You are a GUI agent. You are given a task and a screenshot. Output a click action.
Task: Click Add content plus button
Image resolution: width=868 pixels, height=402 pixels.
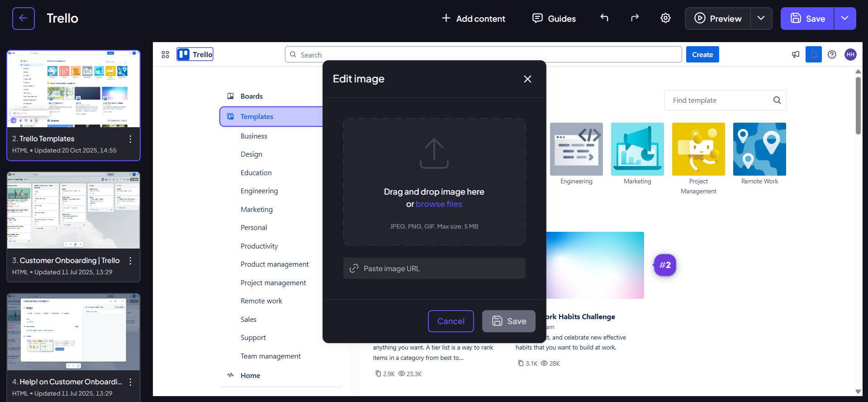click(473, 19)
